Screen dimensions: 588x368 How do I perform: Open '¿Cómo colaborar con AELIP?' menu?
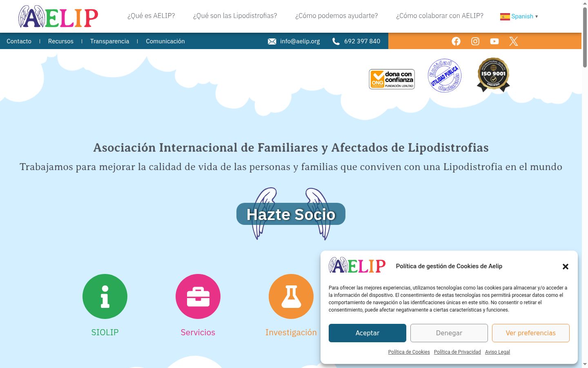tap(440, 16)
